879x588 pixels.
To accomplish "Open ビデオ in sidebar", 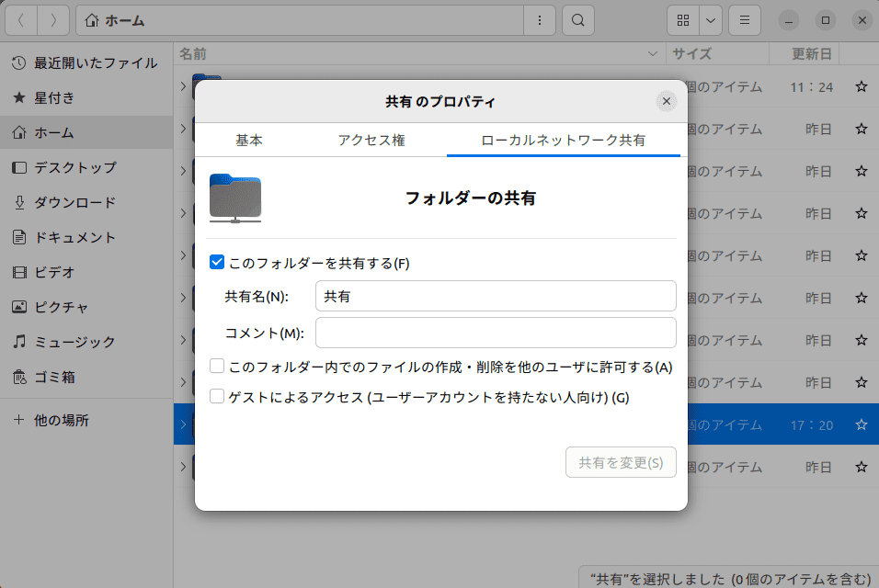I will pyautogui.click(x=86, y=272).
